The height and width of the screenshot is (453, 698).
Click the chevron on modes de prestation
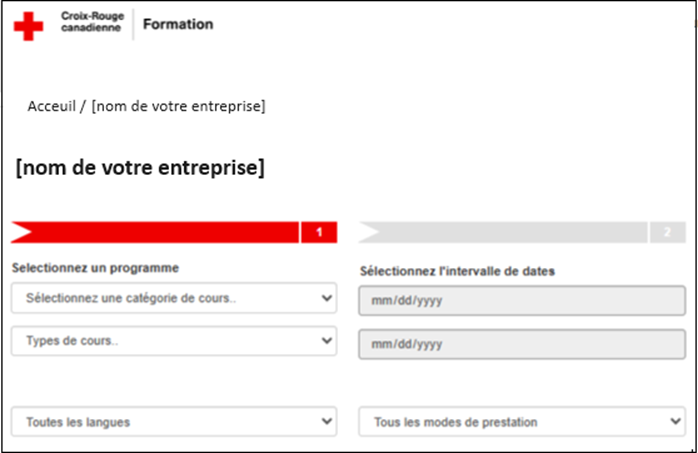[x=675, y=421]
